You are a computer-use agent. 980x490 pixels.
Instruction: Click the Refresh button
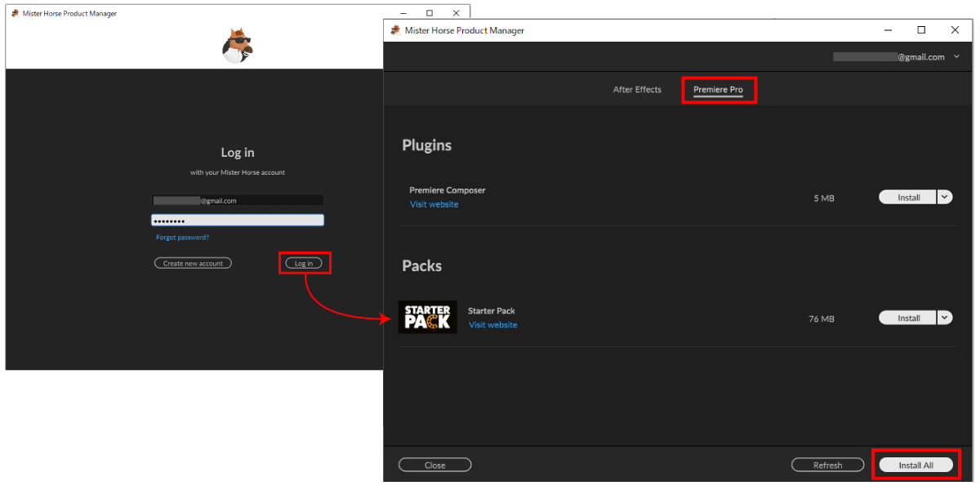tap(827, 465)
